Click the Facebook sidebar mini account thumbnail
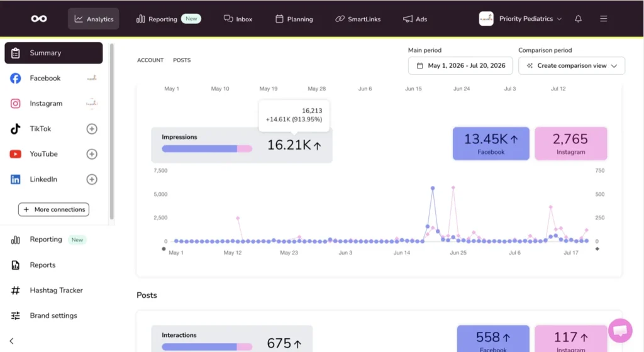This screenshot has width=644, height=352. pyautogui.click(x=92, y=78)
